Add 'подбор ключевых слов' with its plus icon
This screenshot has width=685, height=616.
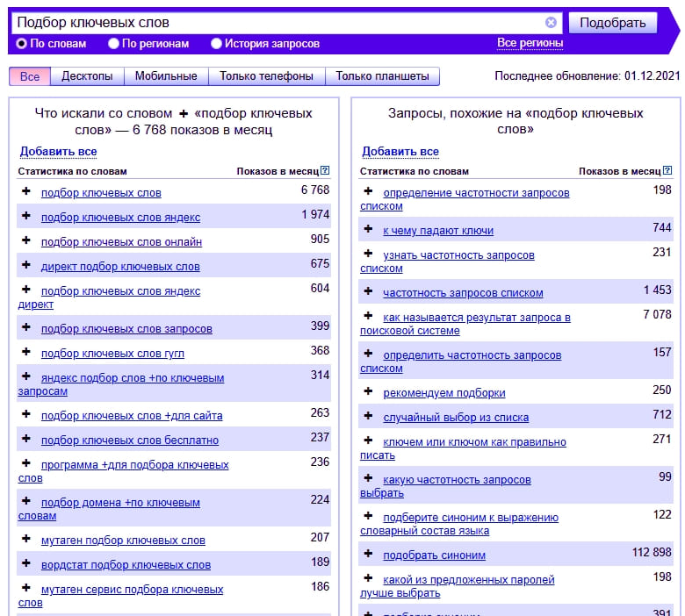(26, 190)
